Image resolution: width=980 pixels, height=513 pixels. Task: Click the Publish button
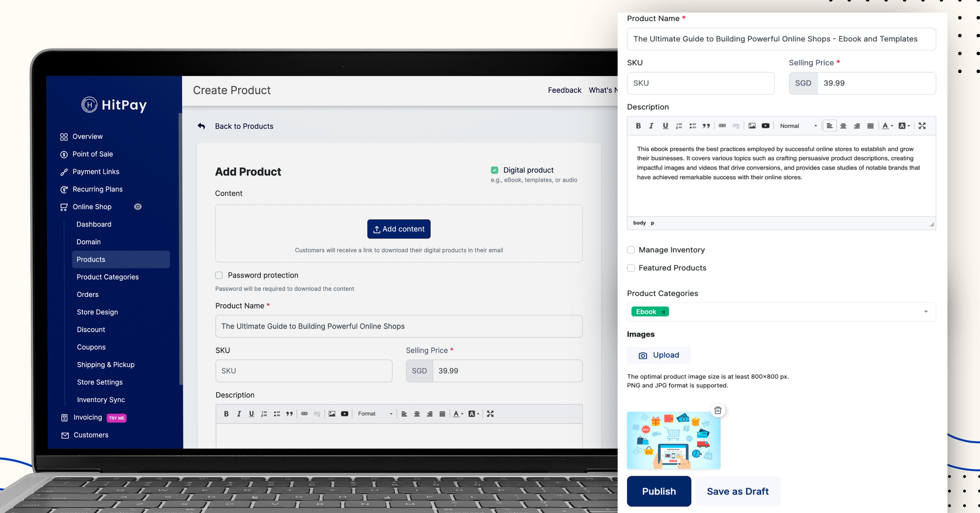[659, 491]
